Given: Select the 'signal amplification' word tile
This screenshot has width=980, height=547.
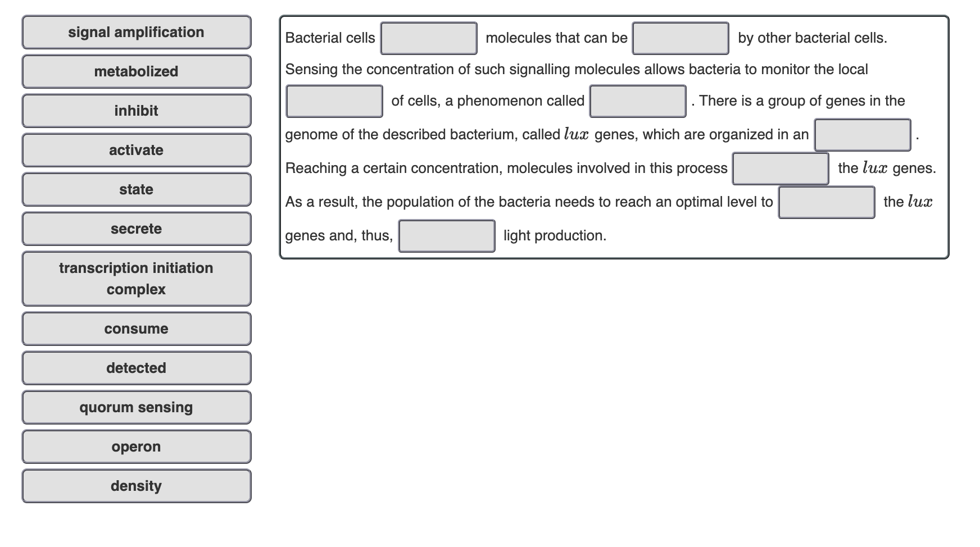Looking at the screenshot, I should click(x=136, y=32).
